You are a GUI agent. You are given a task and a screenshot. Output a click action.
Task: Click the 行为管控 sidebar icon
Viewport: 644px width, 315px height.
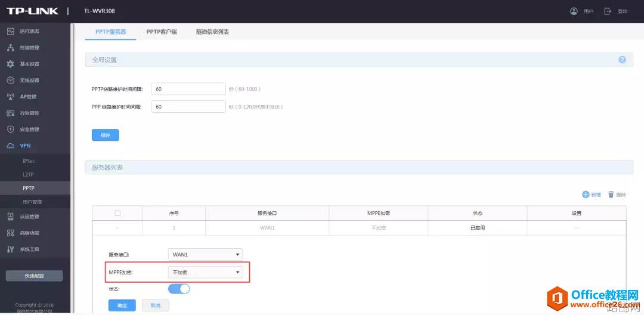pos(11,113)
